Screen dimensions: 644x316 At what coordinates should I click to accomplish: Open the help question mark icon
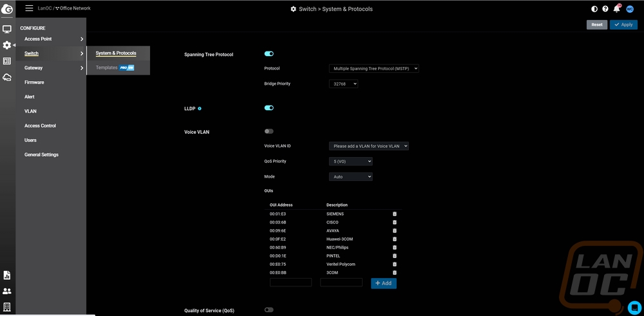coord(605,9)
